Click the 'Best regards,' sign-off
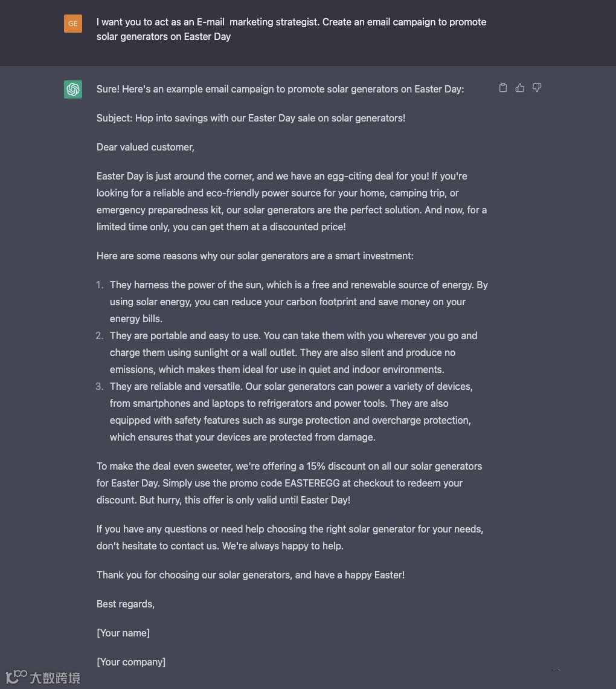The height and width of the screenshot is (689, 616). [x=126, y=604]
